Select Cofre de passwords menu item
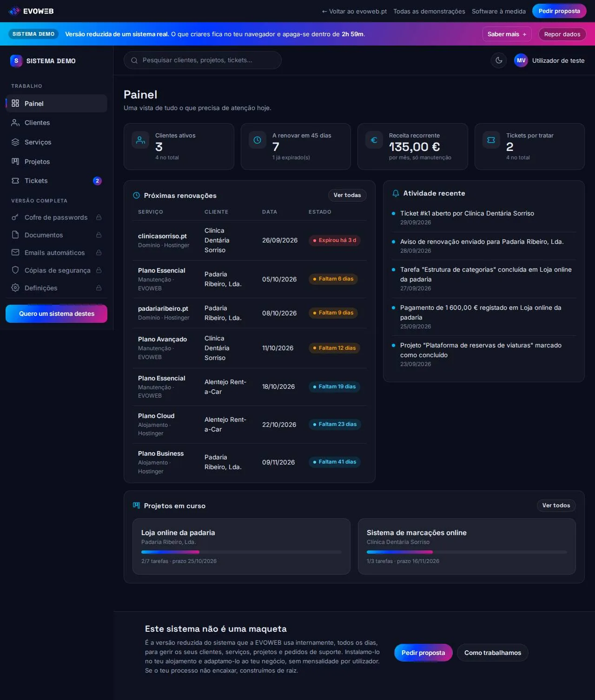This screenshot has height=700, width=595. [x=56, y=217]
